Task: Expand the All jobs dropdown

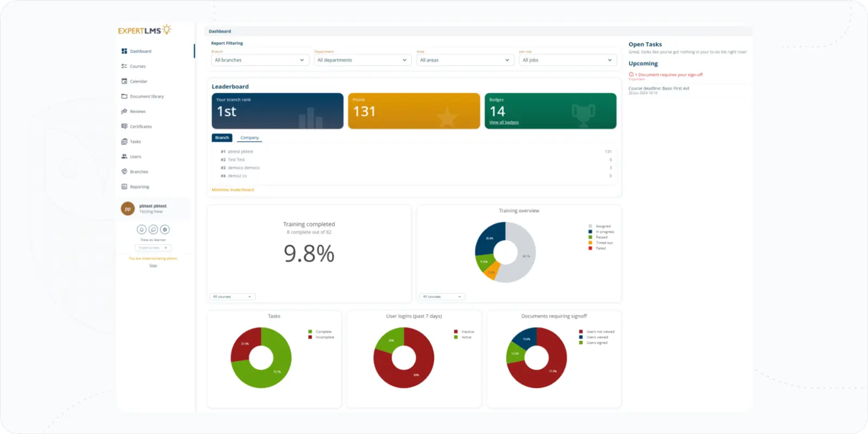Action: [x=568, y=60]
